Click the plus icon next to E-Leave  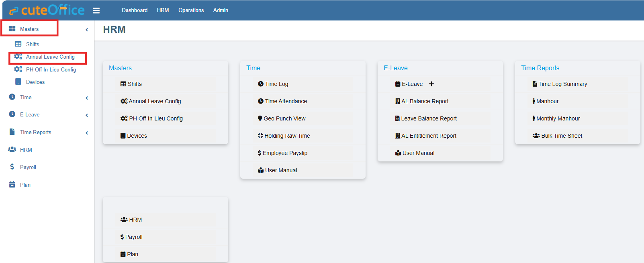pos(431,84)
